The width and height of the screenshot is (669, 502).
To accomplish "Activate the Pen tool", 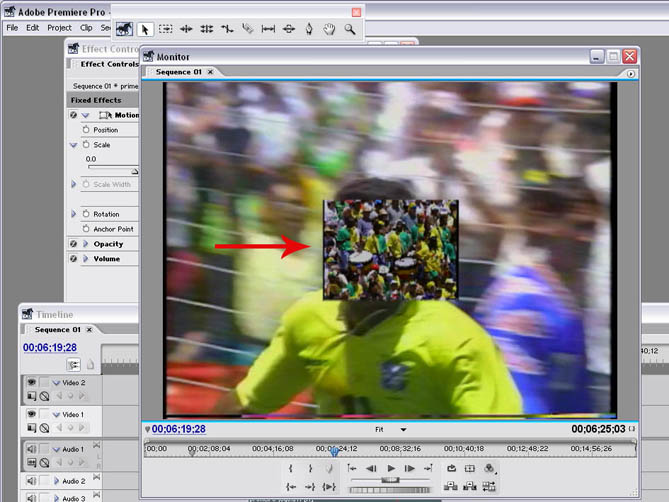I will pyautogui.click(x=308, y=30).
